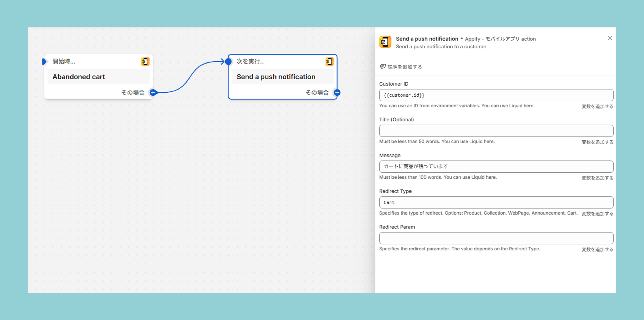This screenshot has height=320, width=644.
Task: Click the Redirect Param input field
Action: click(496, 238)
